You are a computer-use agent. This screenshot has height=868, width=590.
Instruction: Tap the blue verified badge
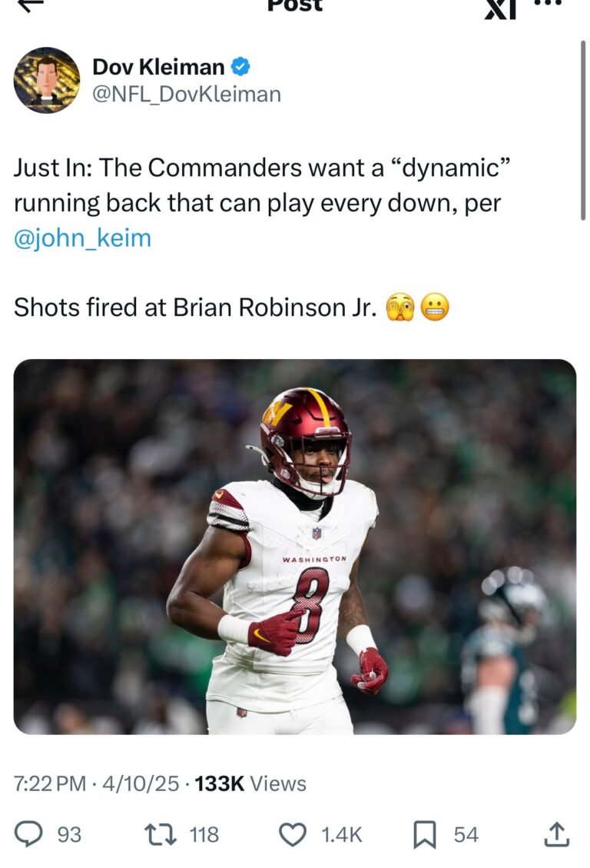coord(240,67)
